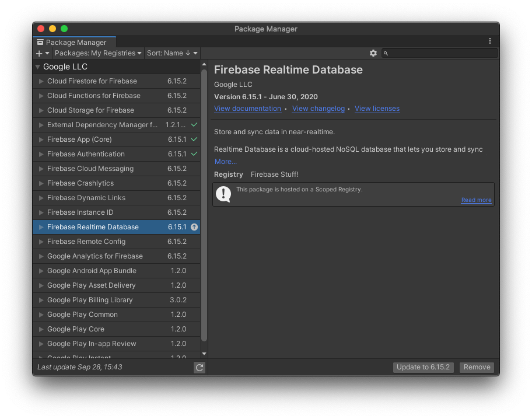Expand Cloud Functions for Firebase versions
The image size is (532, 419).
[x=41, y=96]
